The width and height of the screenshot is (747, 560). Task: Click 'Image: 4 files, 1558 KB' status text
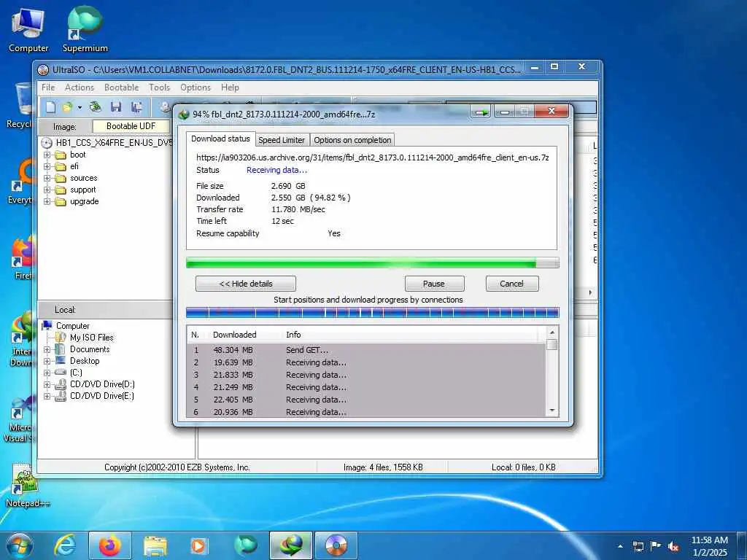point(383,467)
